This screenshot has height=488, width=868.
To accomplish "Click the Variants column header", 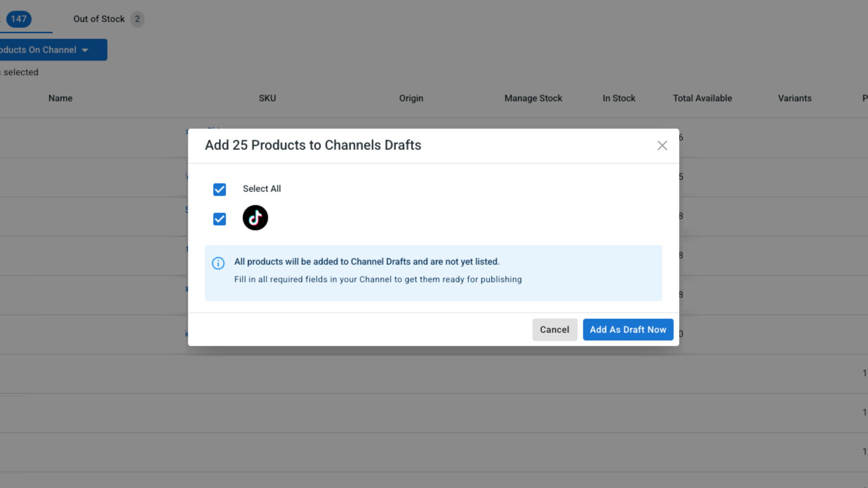I will (x=794, y=98).
